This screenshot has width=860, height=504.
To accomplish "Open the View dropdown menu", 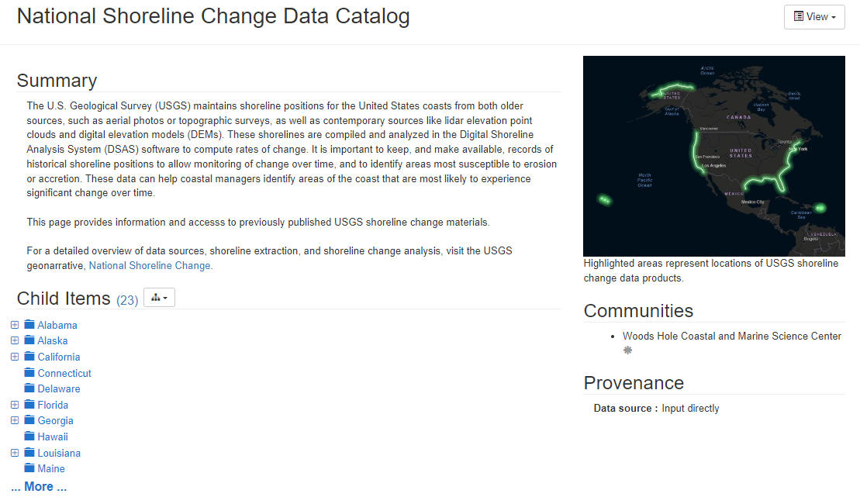I will (813, 17).
